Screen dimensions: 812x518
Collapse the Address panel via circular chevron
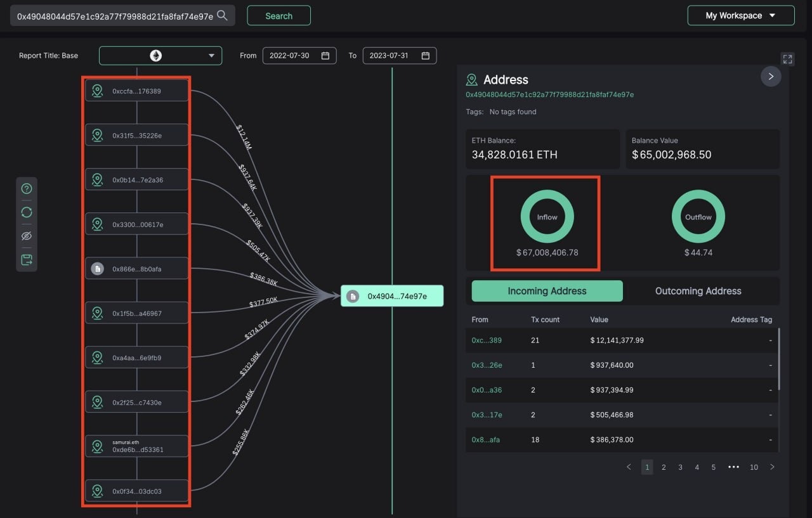771,76
